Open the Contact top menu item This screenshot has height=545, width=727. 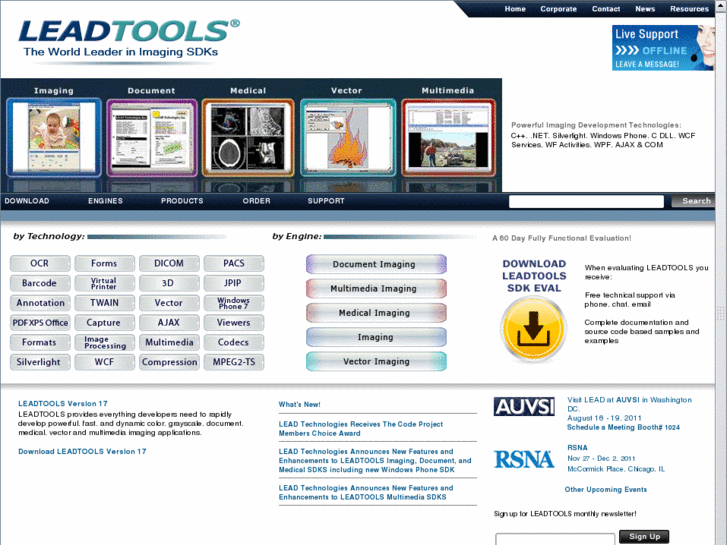[606, 9]
